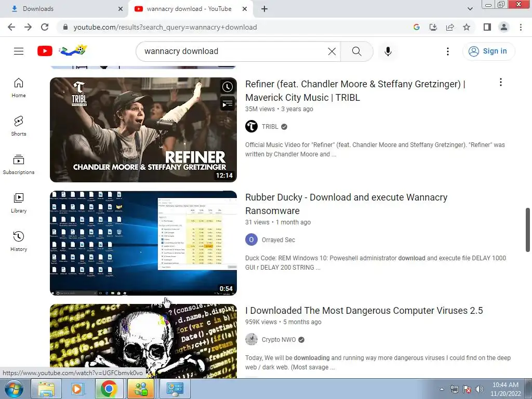The width and height of the screenshot is (532, 399).
Task: Click the volume speaker tray icon
Action: pyautogui.click(x=480, y=389)
